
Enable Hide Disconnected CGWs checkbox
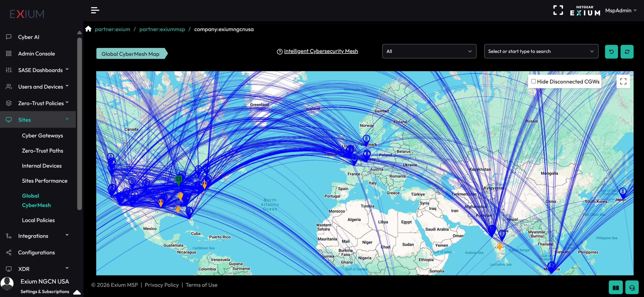tap(533, 81)
